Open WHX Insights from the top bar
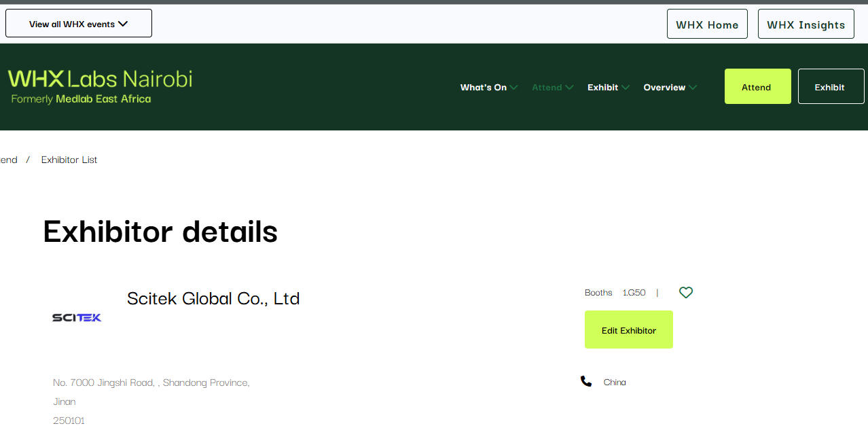Screen dimensions: 868x445 tap(806, 24)
